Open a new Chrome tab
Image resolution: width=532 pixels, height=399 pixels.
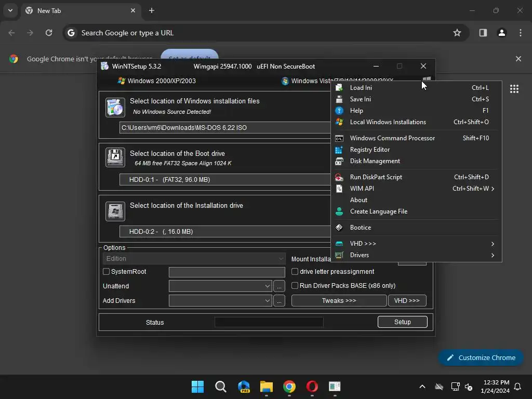[152, 10]
